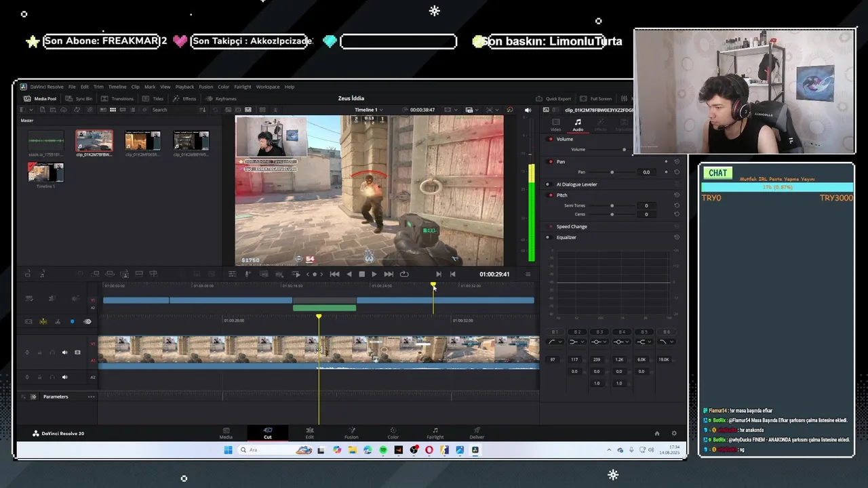This screenshot has height=488, width=868.
Task: Switch to the Deliver page
Action: pyautogui.click(x=477, y=433)
